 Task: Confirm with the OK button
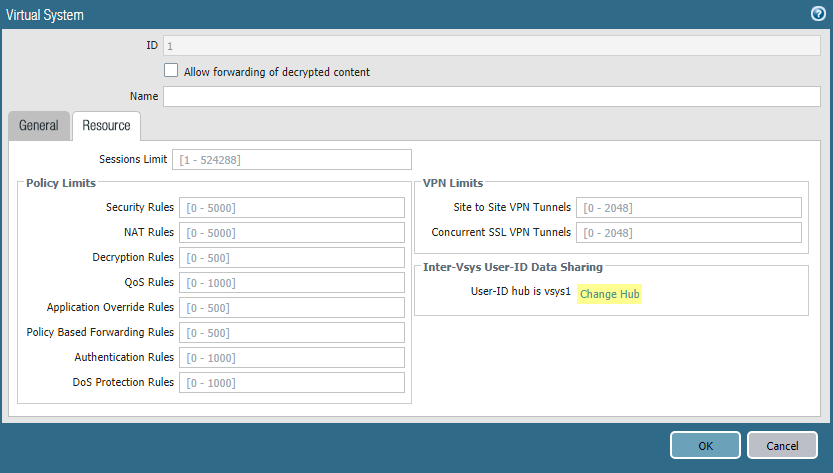[x=705, y=445]
